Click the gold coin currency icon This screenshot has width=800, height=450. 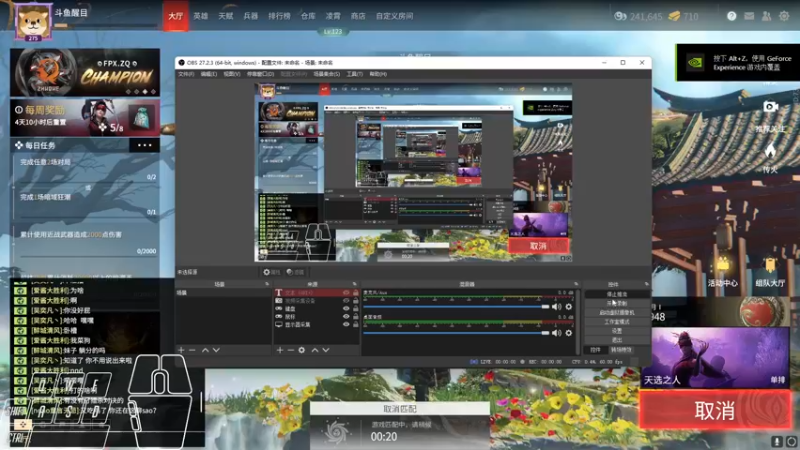point(674,16)
